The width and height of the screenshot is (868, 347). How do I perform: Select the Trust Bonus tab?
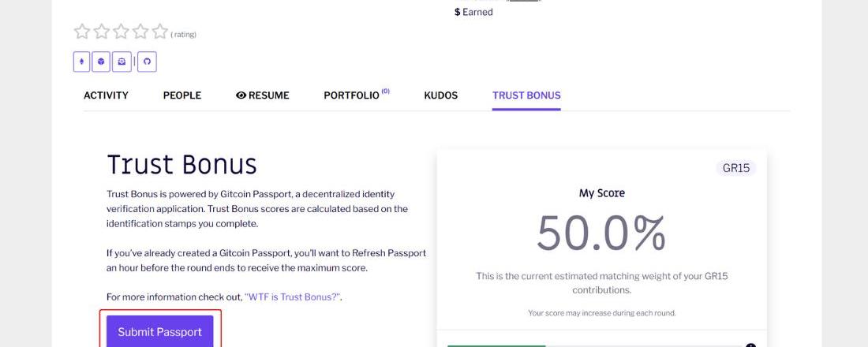(526, 95)
